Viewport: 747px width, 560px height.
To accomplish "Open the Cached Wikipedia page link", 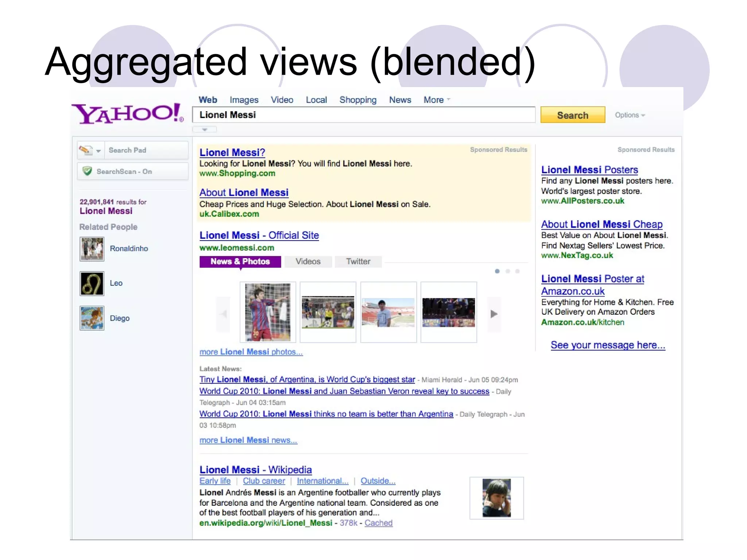I will click(379, 523).
